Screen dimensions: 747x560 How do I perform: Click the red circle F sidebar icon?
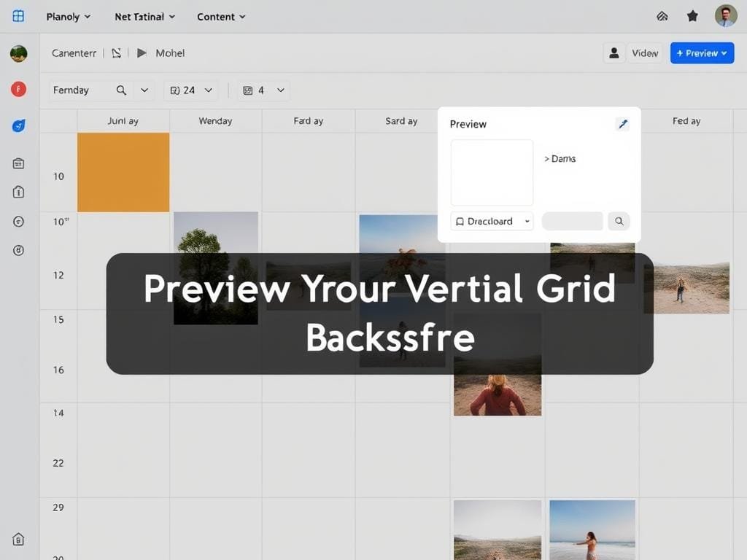pyautogui.click(x=19, y=89)
